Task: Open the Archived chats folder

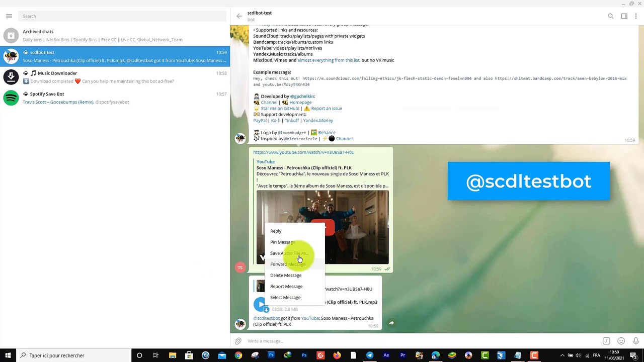Action: [115, 35]
